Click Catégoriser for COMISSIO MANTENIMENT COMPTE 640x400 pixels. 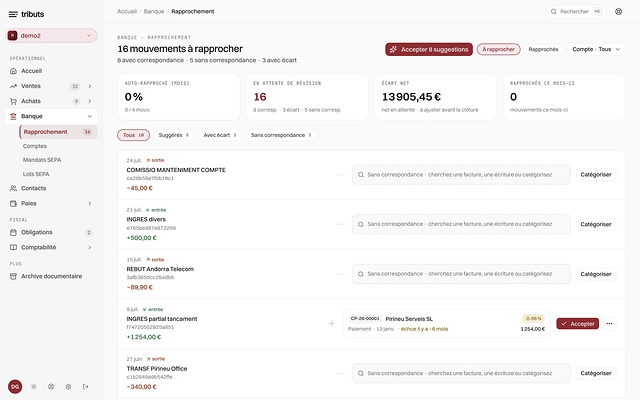596,175
